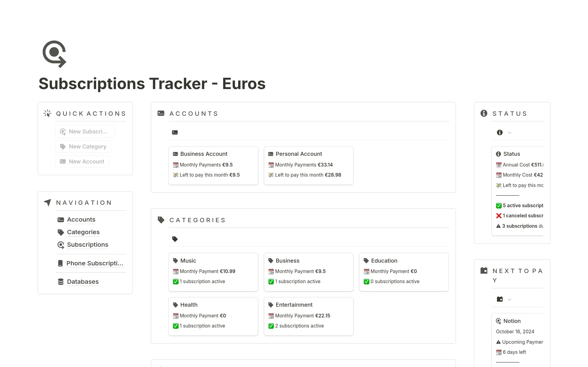Click the calendar icon beside Next To Pay
Viewport: 588px width, 367px height.
[484, 270]
